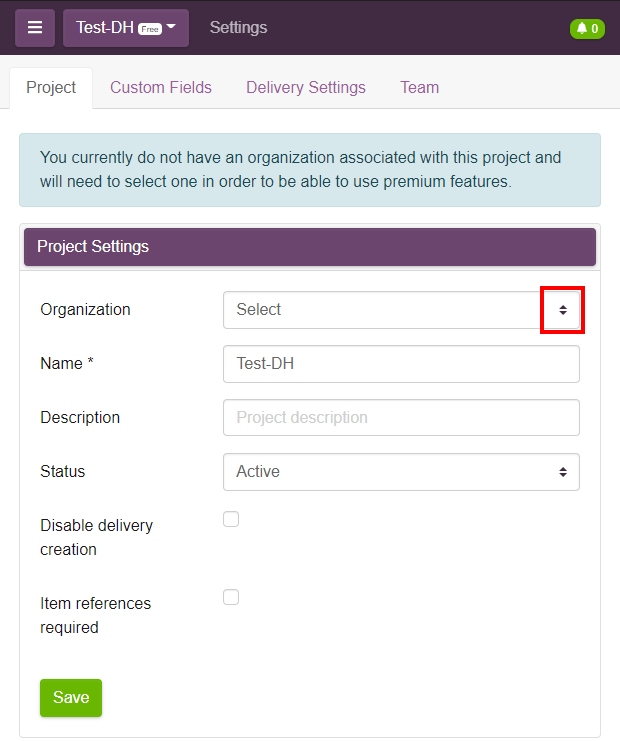Click the Settings header label
620x741 pixels.
click(x=239, y=28)
